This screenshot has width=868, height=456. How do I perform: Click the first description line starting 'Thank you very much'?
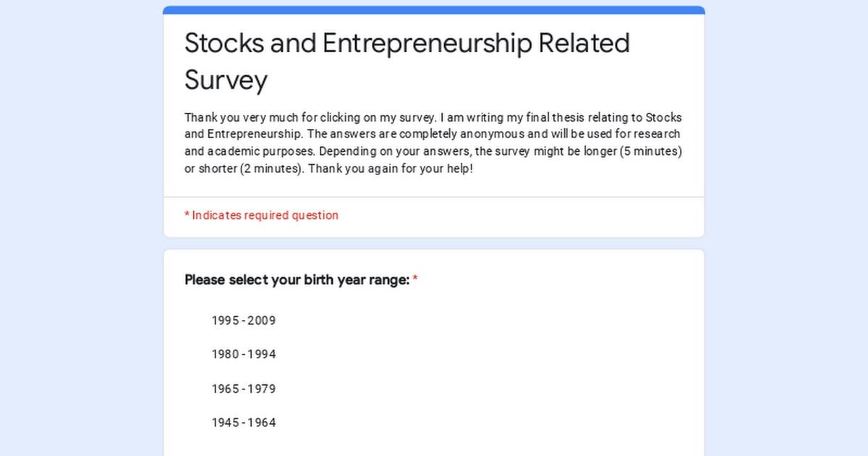coord(433,118)
